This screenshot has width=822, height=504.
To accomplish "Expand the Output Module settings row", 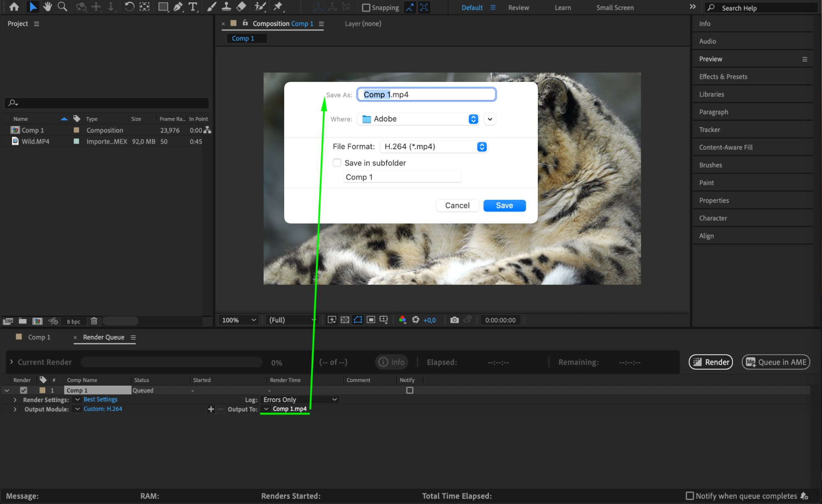I will tap(15, 409).
